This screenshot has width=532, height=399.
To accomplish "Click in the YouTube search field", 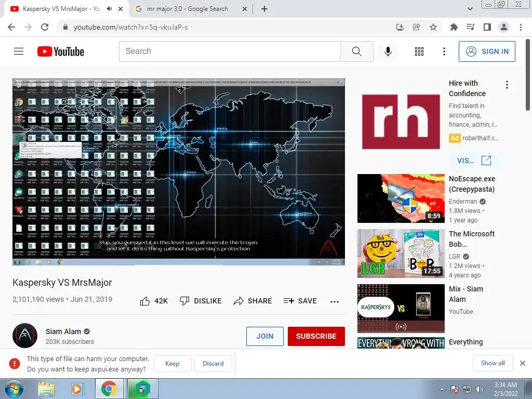I will [230, 51].
